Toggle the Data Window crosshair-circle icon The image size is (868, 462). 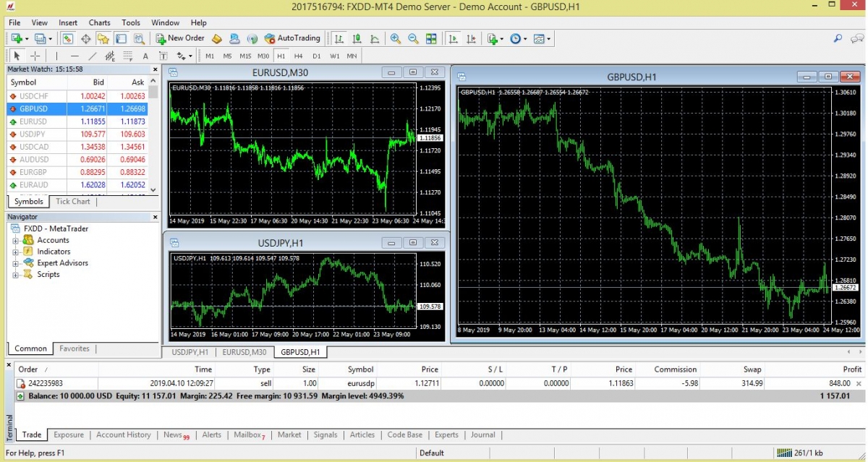85,38
